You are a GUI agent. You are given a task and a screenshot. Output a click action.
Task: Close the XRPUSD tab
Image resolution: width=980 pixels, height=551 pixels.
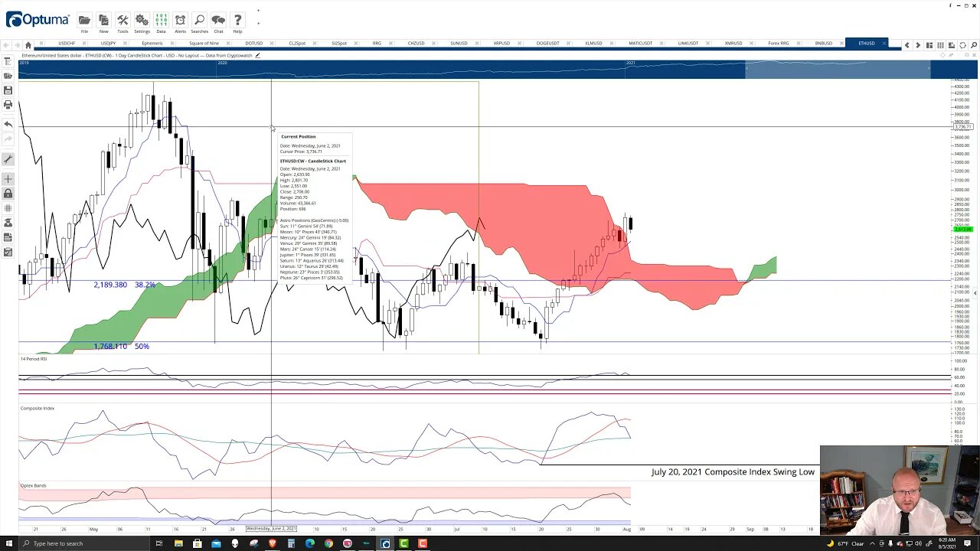coord(520,44)
